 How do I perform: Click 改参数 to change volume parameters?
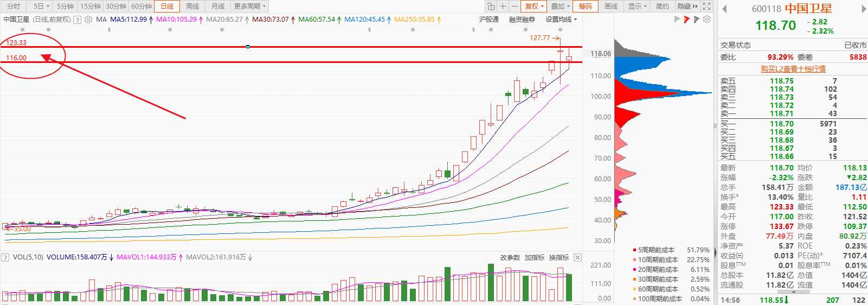coord(510,257)
